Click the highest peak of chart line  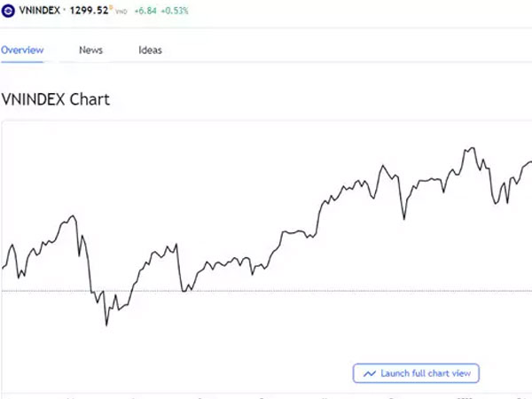(x=473, y=148)
